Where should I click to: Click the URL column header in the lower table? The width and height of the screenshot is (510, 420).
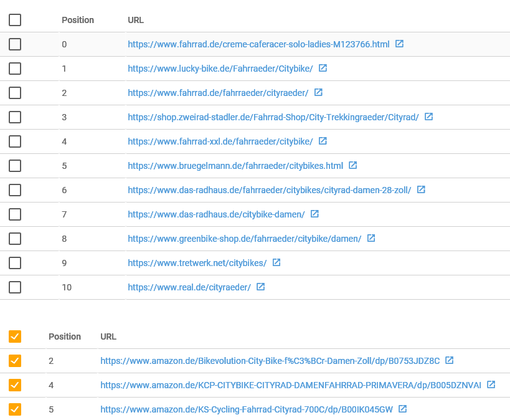coord(108,336)
